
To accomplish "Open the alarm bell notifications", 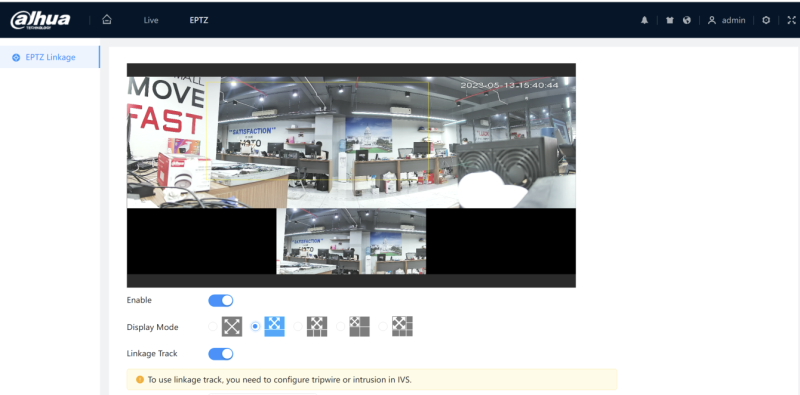I will pyautogui.click(x=645, y=20).
